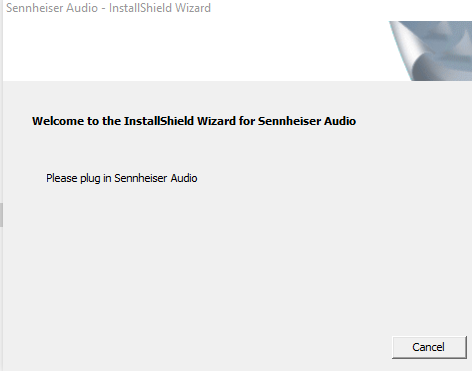Click the gray handle on left window edge

tap(1, 215)
